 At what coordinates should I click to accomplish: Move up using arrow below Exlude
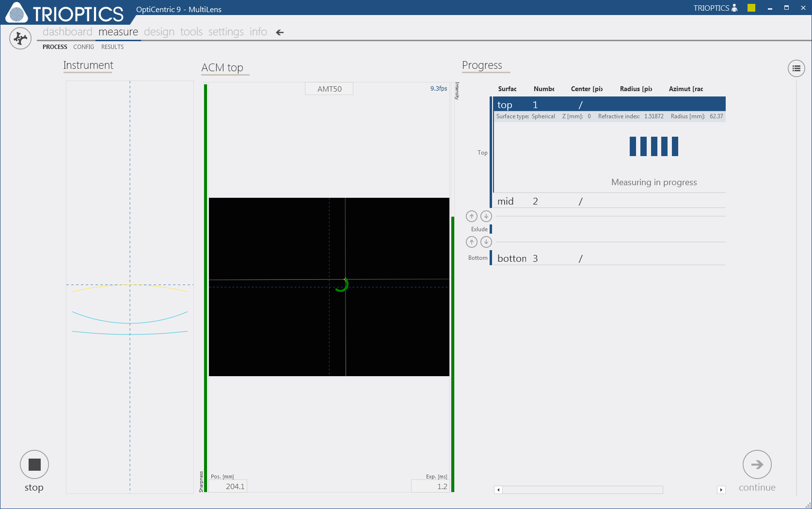tap(472, 242)
